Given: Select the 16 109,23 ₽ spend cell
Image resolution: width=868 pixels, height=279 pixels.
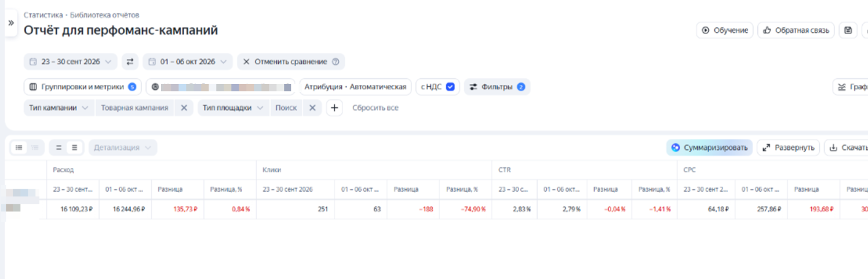Looking at the screenshot, I should [x=73, y=209].
